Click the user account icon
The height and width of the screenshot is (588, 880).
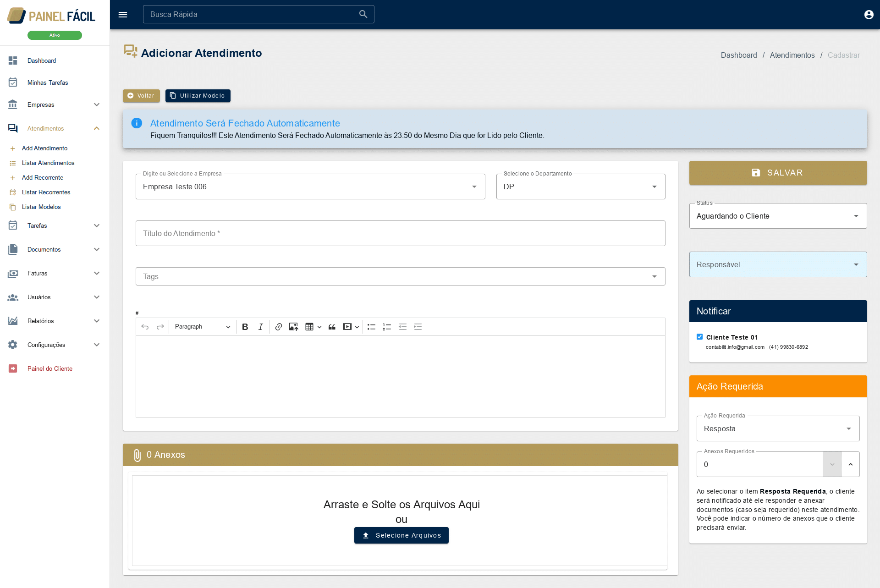pos(869,15)
